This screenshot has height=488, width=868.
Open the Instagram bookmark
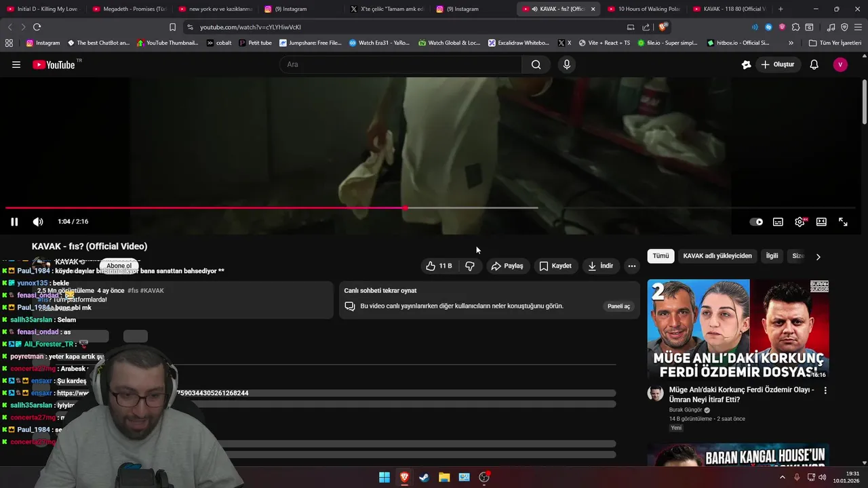pos(43,43)
